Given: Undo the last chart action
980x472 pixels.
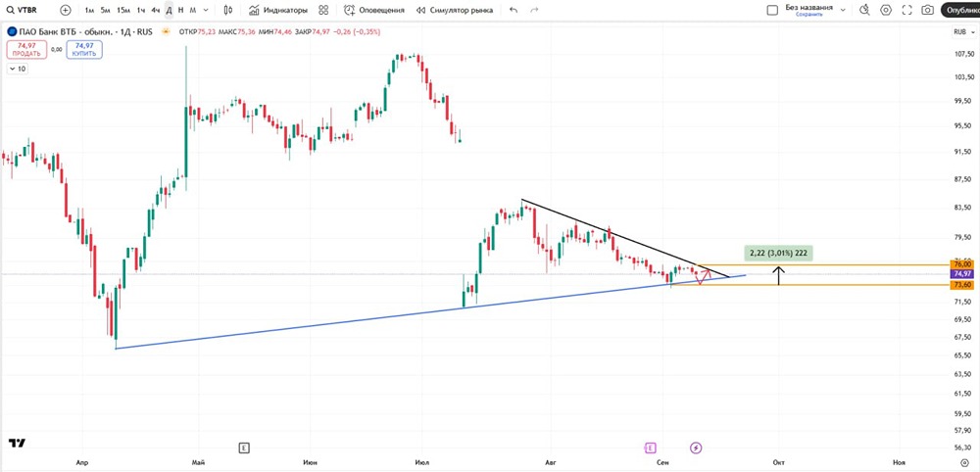Looking at the screenshot, I should tap(514, 10).
